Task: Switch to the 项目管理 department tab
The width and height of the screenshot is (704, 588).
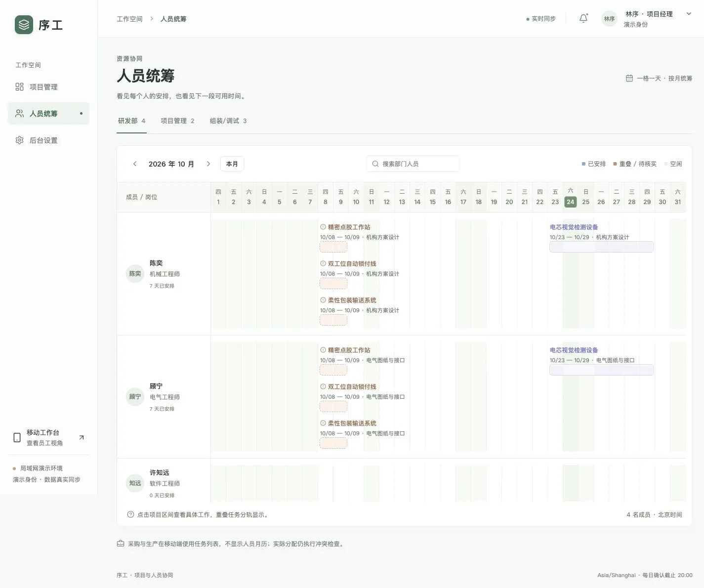Action: 177,121
